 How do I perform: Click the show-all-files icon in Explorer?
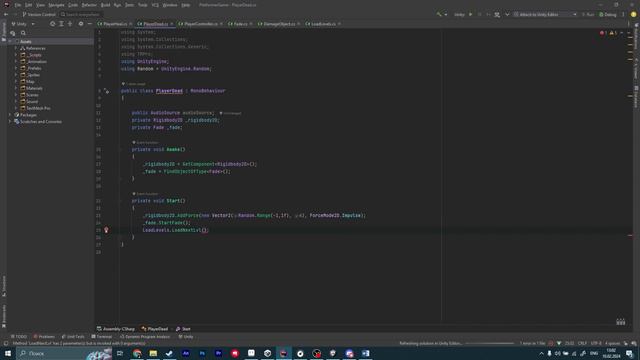(13, 33)
